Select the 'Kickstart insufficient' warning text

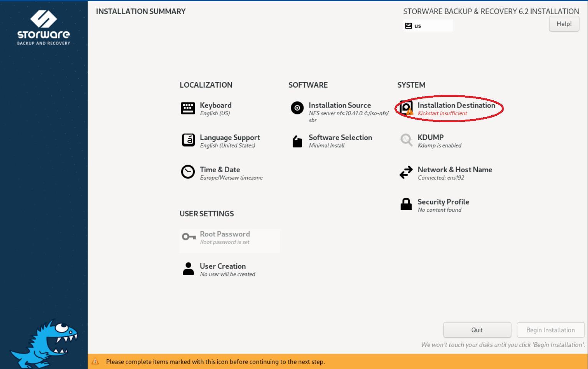tap(442, 113)
